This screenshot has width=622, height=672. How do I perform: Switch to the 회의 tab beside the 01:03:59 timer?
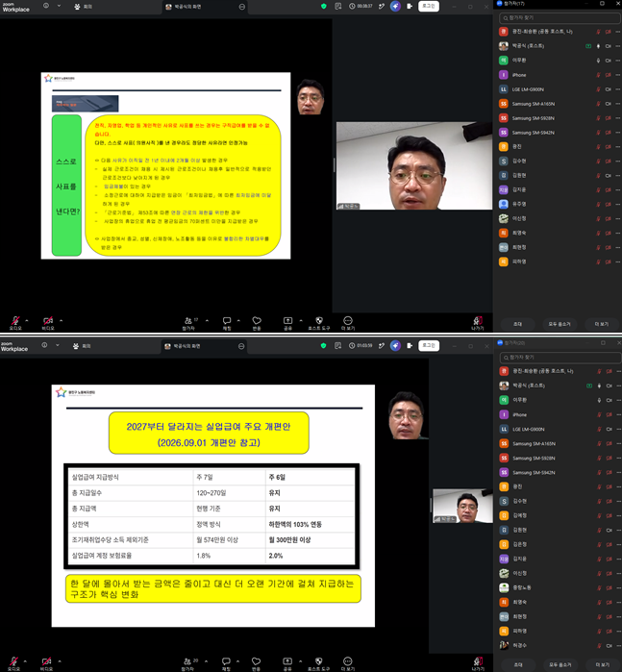coord(82,346)
